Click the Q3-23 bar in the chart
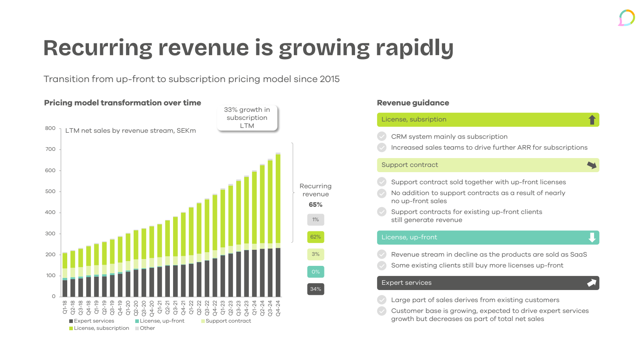 [x=239, y=238]
